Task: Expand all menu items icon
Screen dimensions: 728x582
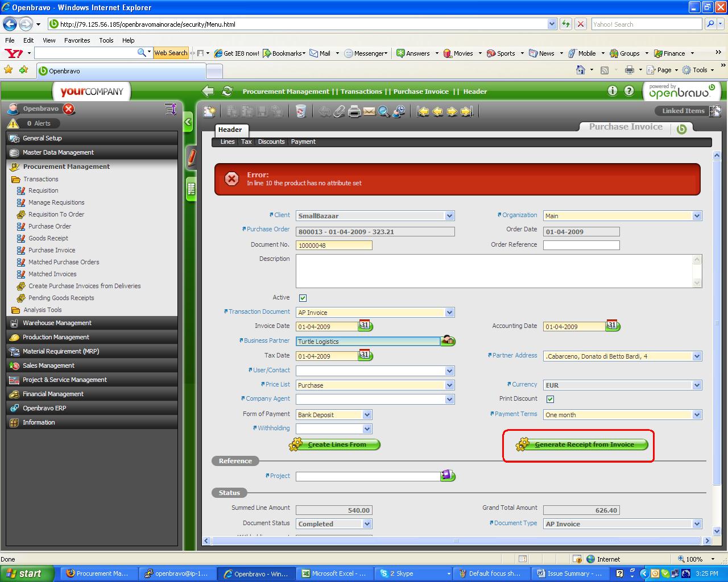Action: click(171, 109)
